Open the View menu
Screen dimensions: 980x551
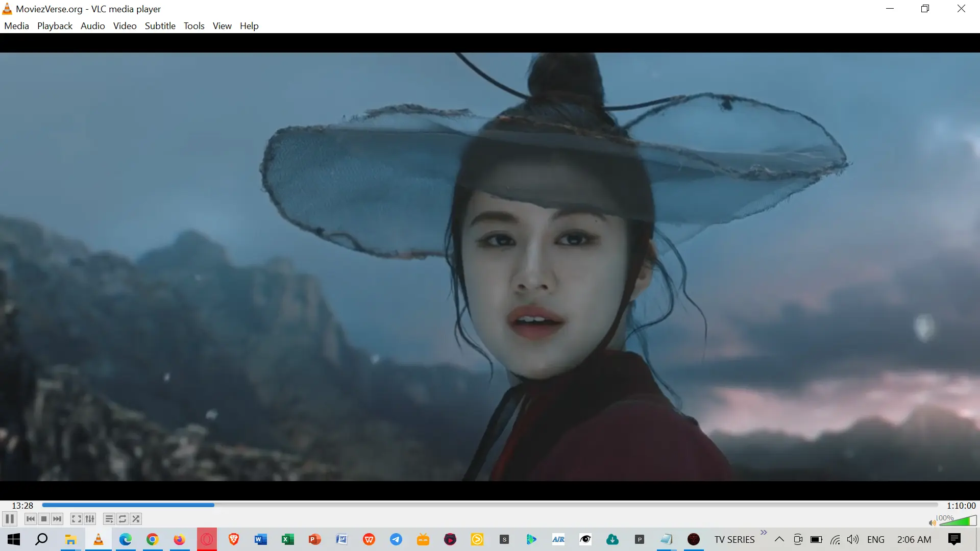point(222,26)
